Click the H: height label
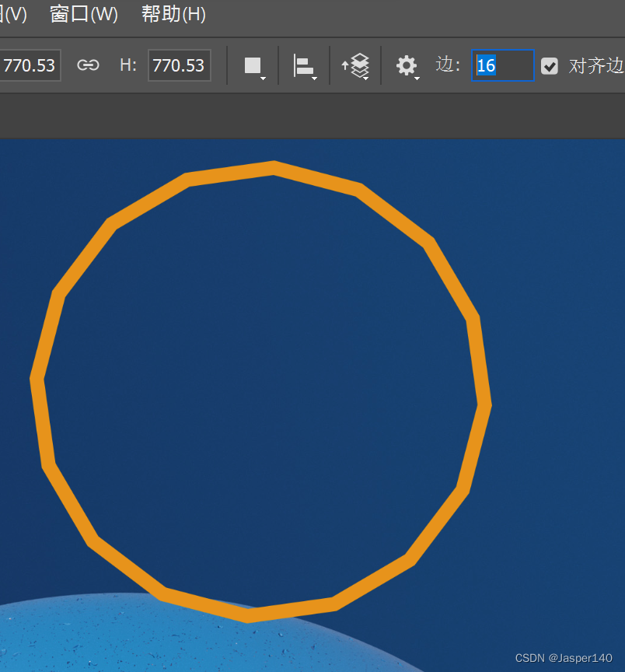This screenshot has width=625, height=672. [x=128, y=65]
